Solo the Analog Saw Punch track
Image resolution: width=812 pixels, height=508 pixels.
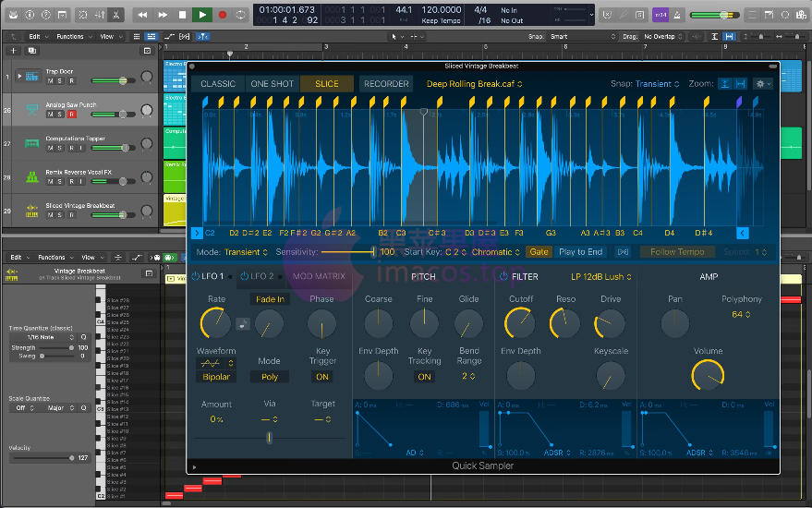click(x=60, y=114)
